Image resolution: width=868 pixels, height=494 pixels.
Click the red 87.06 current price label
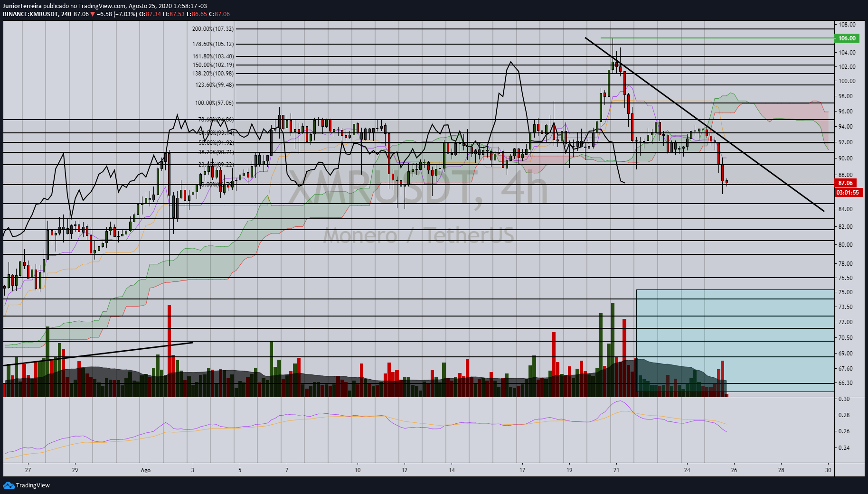click(x=846, y=183)
